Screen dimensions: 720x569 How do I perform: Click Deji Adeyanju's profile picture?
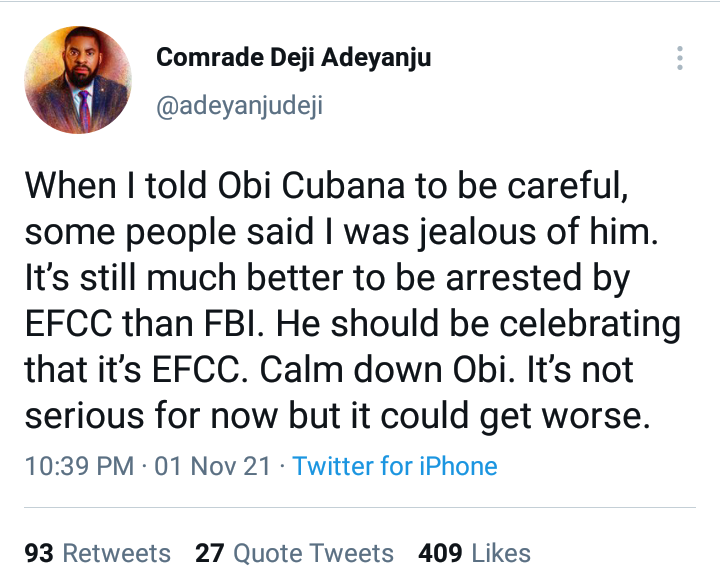click(x=78, y=80)
